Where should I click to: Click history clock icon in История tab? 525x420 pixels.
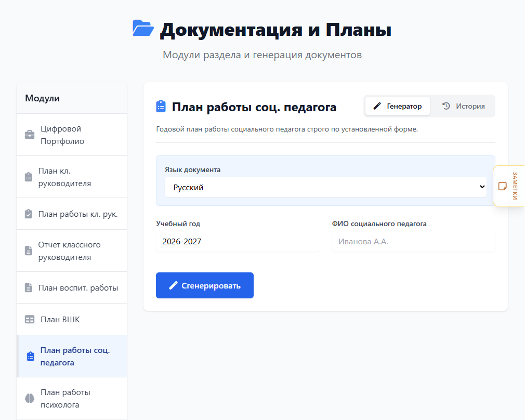tap(446, 106)
